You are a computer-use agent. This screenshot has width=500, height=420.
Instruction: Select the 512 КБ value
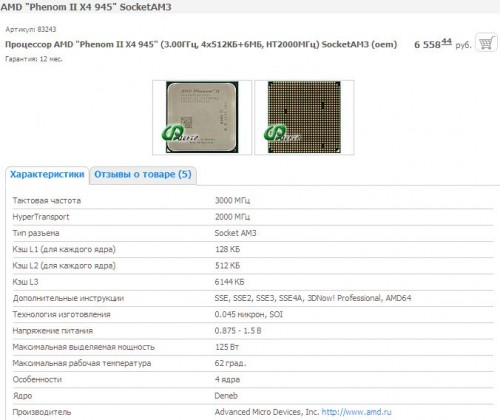[x=227, y=266]
